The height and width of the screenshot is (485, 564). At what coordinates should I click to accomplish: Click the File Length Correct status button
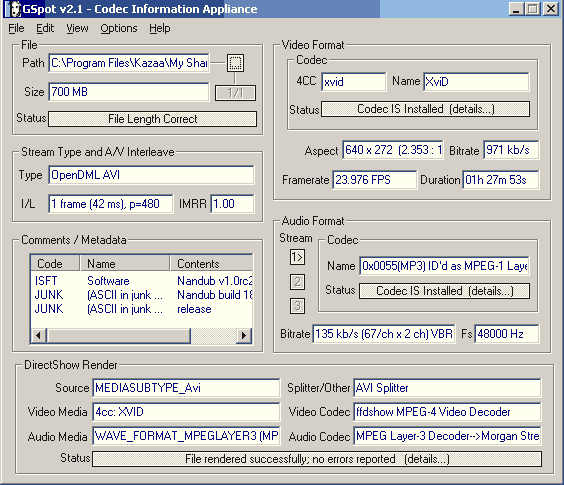click(153, 119)
